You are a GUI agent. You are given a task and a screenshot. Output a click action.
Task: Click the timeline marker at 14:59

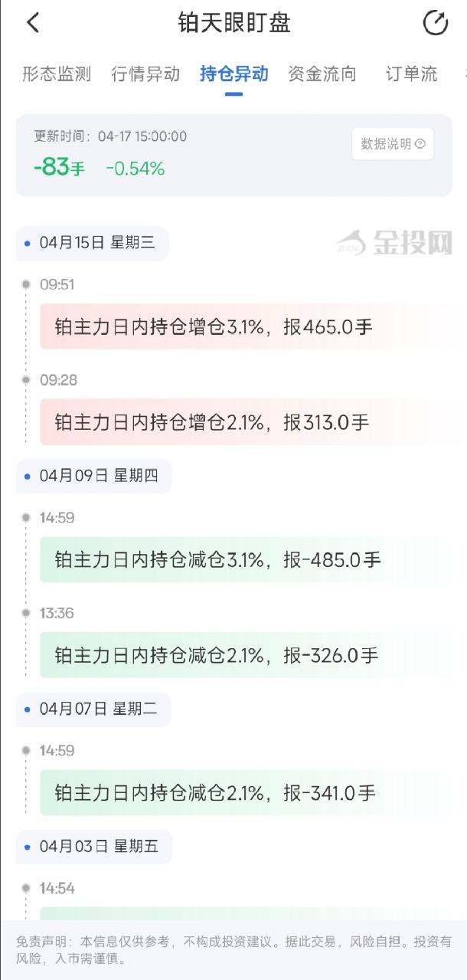pos(27,517)
